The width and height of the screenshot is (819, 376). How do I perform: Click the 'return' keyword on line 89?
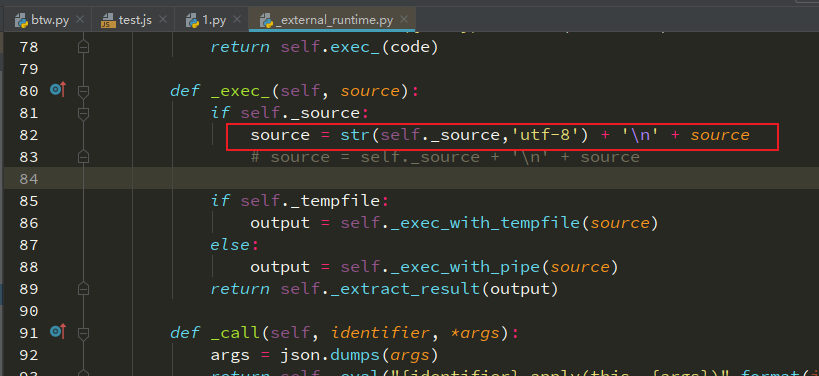240,289
